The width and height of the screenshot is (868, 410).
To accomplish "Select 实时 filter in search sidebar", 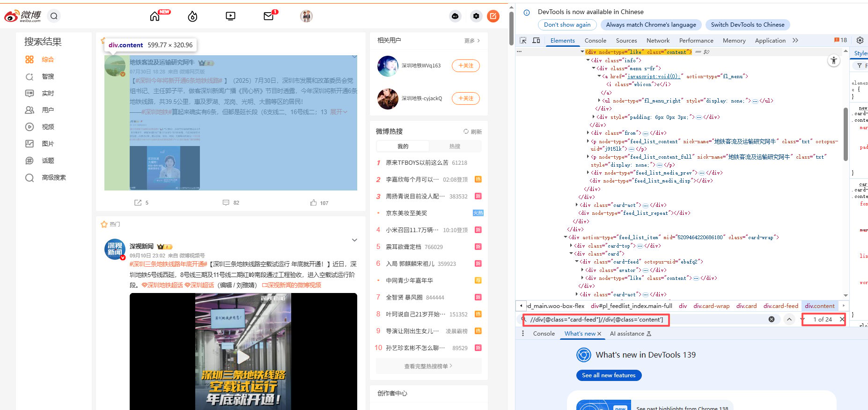I will (48, 93).
